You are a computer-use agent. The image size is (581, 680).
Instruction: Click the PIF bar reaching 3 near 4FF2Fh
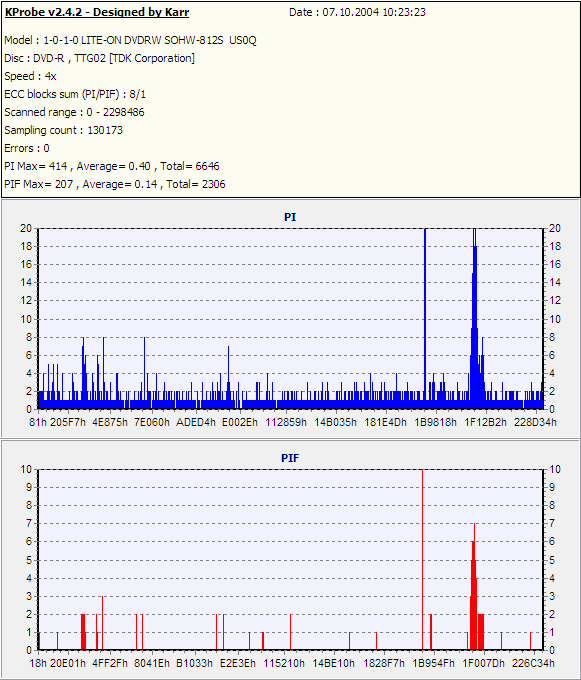(x=102, y=623)
